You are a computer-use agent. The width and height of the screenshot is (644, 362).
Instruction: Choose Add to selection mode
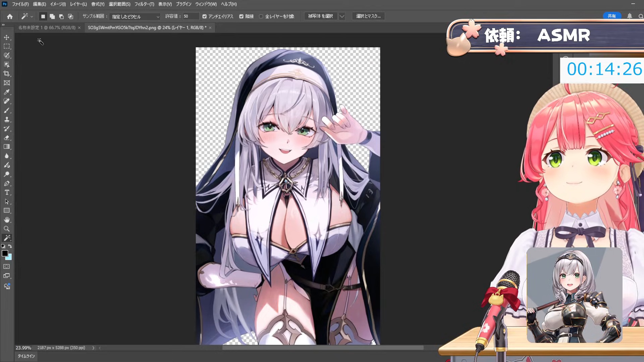click(x=52, y=16)
